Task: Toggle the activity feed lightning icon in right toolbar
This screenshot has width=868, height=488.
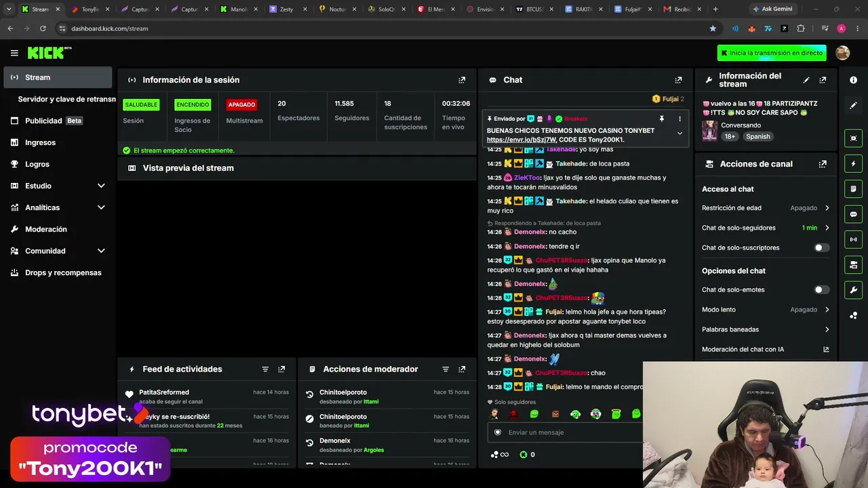Action: pos(853,163)
